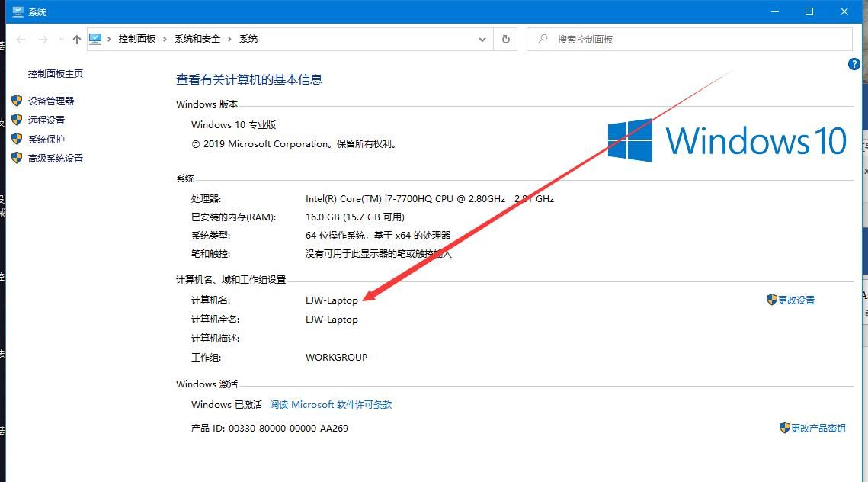Expand chevron after 控制面板 breadcrumb
The image size is (868, 482).
coord(165,39)
